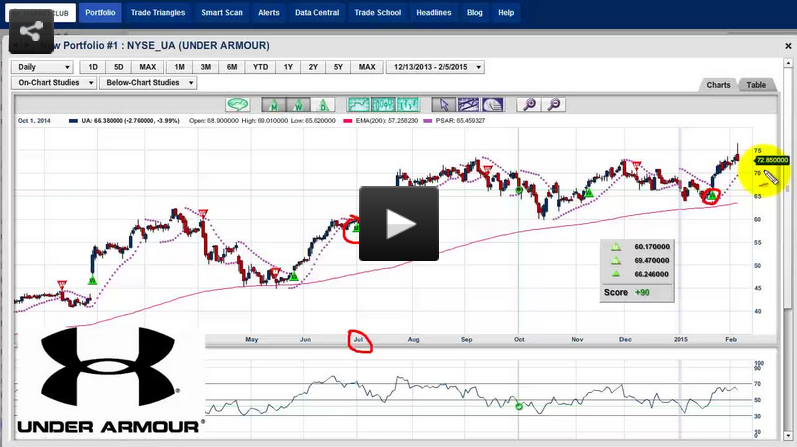The width and height of the screenshot is (797, 447).
Task: Open the date range 12/13/2013 - 2/5/2015 dropdown
Action: [435, 67]
